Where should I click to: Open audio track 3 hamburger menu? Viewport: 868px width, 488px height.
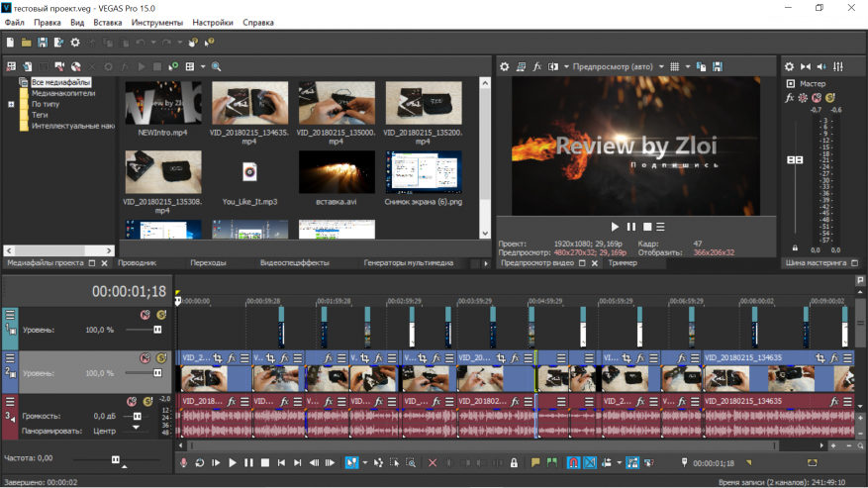point(10,402)
